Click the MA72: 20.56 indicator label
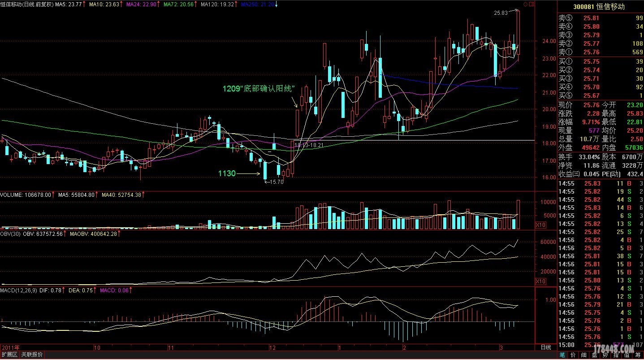644x360 pixels. click(178, 4)
